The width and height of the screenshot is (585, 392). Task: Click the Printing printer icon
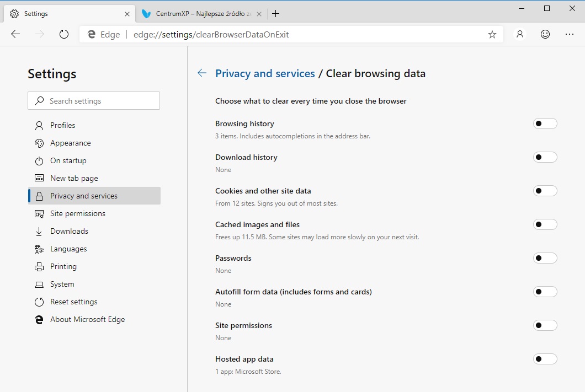[x=39, y=267]
